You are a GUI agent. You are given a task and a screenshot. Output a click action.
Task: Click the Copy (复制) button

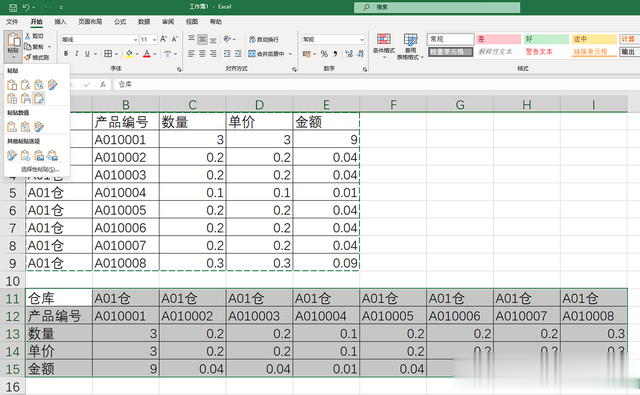[x=34, y=47]
